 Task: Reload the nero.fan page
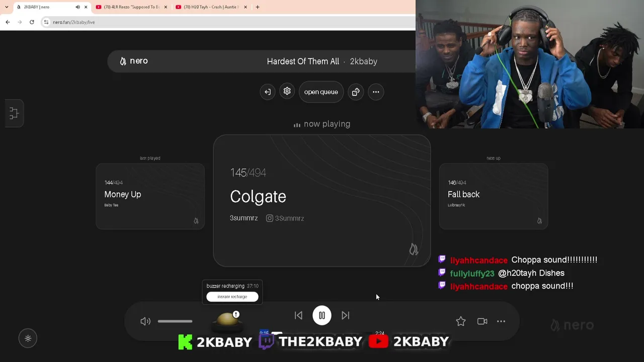pyautogui.click(x=32, y=22)
